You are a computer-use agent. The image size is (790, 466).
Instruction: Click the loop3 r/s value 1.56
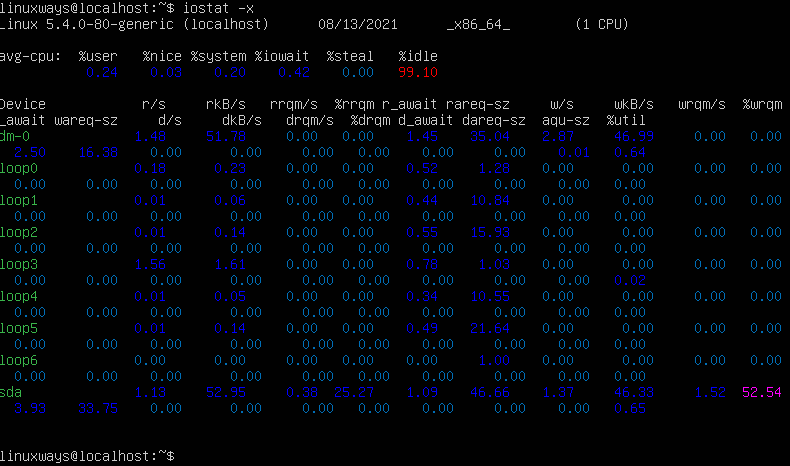tap(150, 264)
